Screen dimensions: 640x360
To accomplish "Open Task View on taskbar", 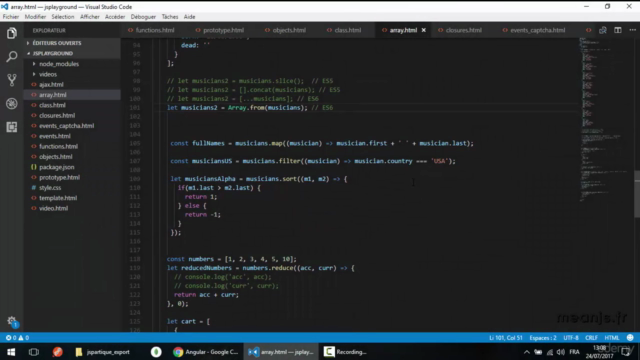I will click(33, 352).
